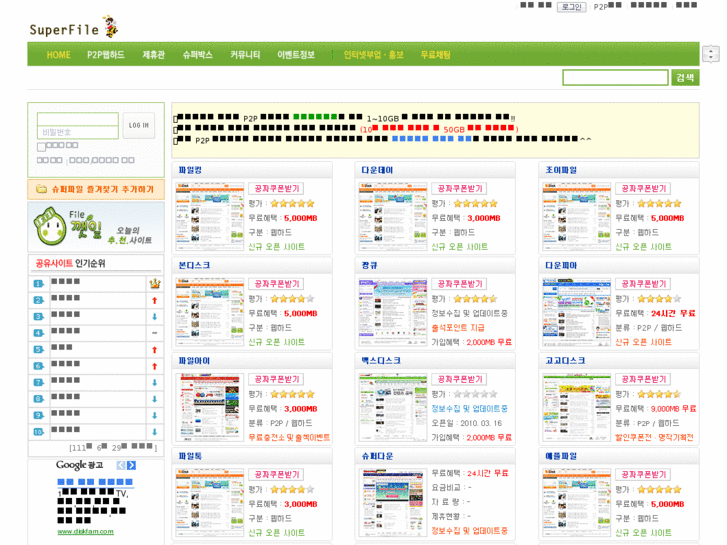Open the 짱큐 site thumbnail

(x=393, y=312)
